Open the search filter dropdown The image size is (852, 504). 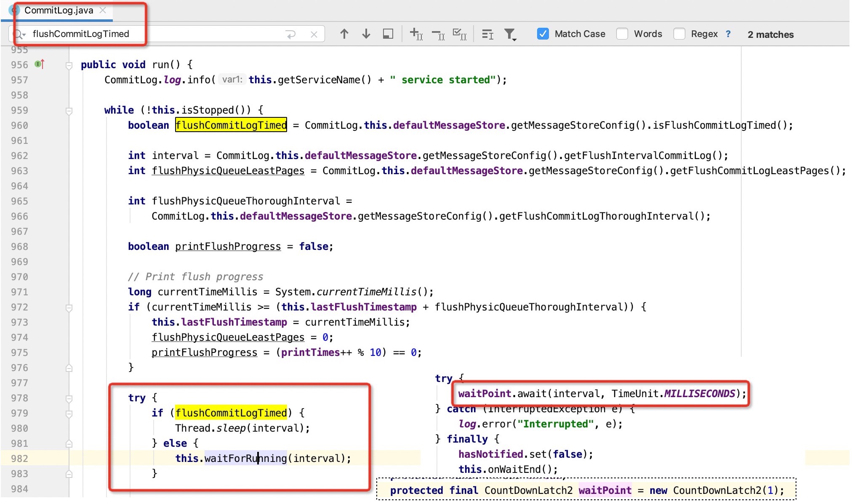pos(510,34)
